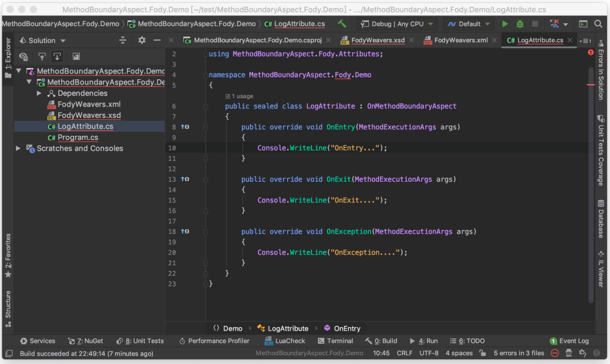Start debugging with the bug icon
The height and width of the screenshot is (364, 610).
pos(519,24)
